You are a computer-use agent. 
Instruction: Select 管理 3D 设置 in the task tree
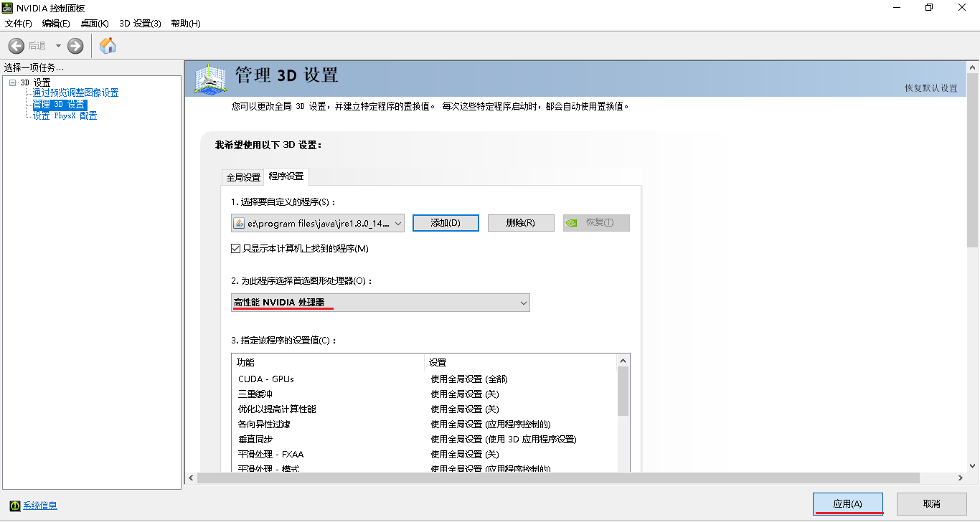point(60,105)
